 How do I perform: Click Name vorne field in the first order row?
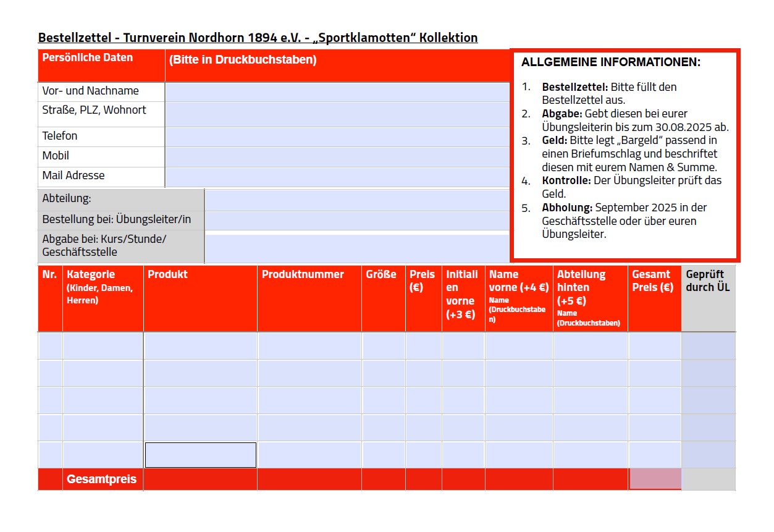pos(519,346)
